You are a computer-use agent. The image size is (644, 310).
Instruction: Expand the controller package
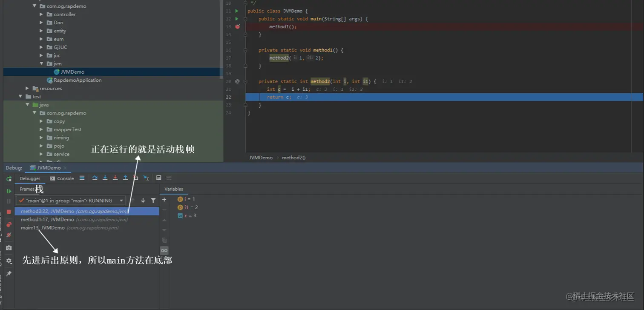(x=42, y=14)
